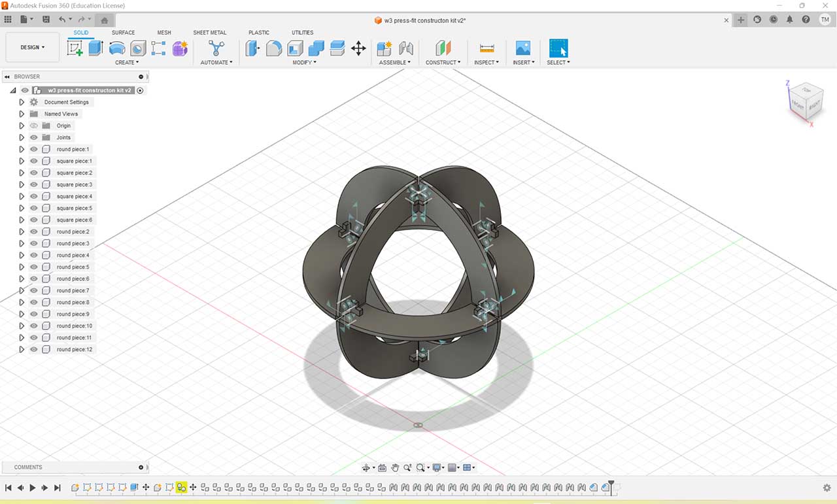Expand Named Views node
Image resolution: width=837 pixels, height=504 pixels.
[22, 114]
